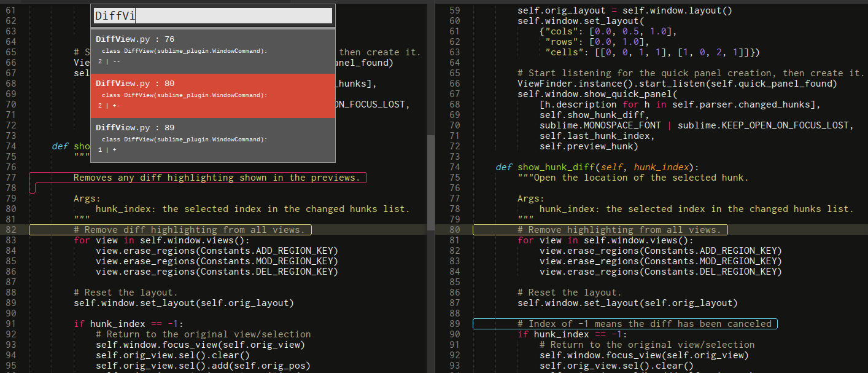Click 'sublime.MONOSPACE_FONT' in right pane line 70
The width and height of the screenshot is (868, 373).
coord(600,125)
